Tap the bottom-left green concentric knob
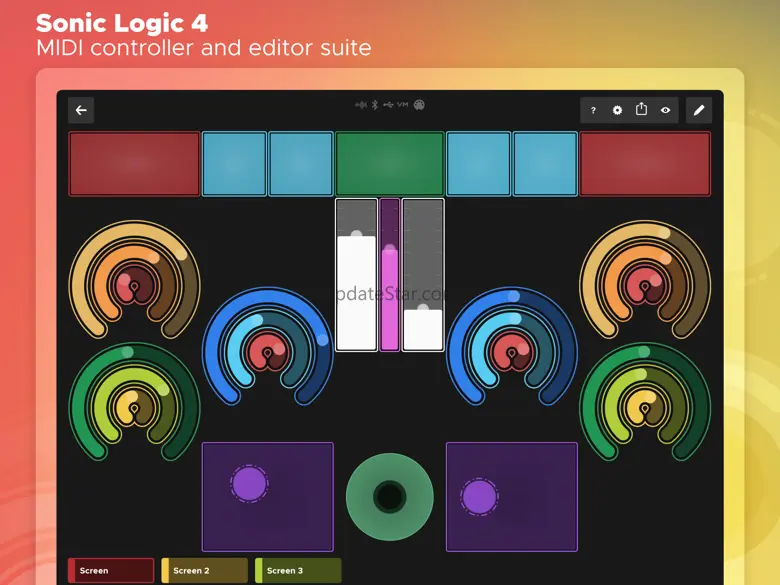 tap(134, 402)
